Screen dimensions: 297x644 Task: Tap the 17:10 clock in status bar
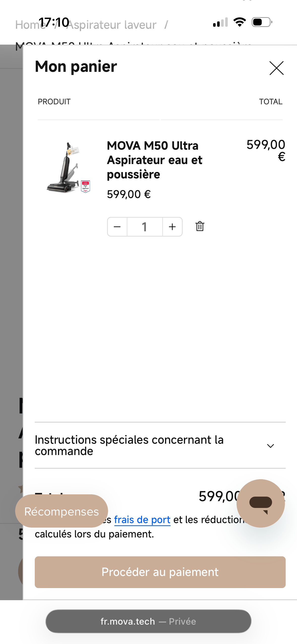coord(54,22)
